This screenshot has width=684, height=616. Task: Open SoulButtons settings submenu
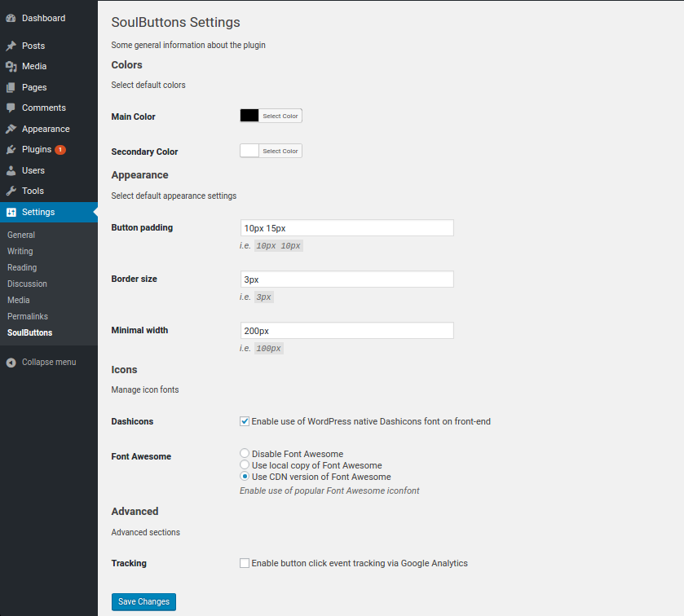pos(29,332)
